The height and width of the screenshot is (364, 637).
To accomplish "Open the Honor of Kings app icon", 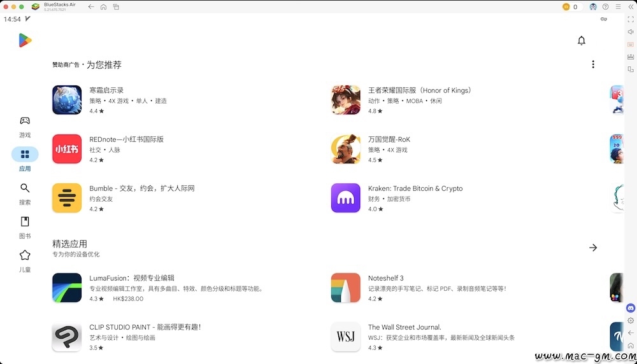I will click(x=346, y=100).
